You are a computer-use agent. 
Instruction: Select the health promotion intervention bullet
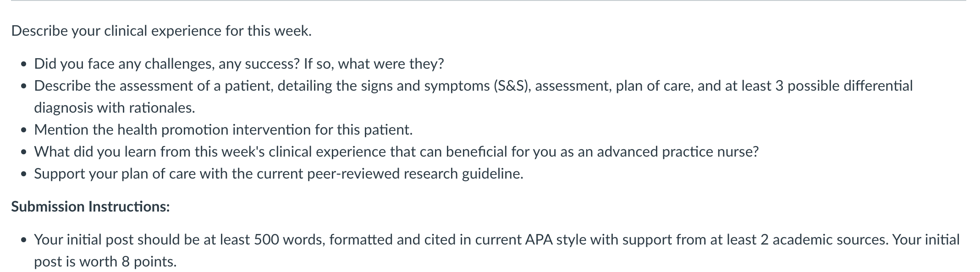[x=223, y=130]
